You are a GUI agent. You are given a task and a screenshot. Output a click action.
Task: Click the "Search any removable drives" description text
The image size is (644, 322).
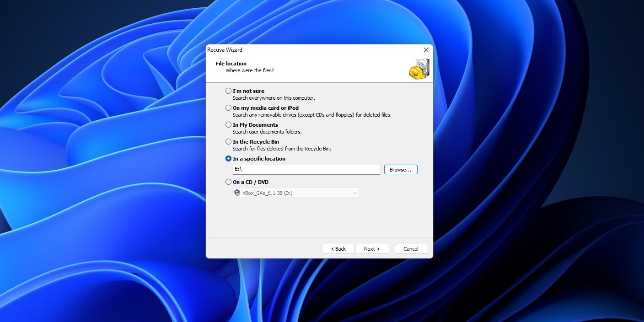coord(312,115)
